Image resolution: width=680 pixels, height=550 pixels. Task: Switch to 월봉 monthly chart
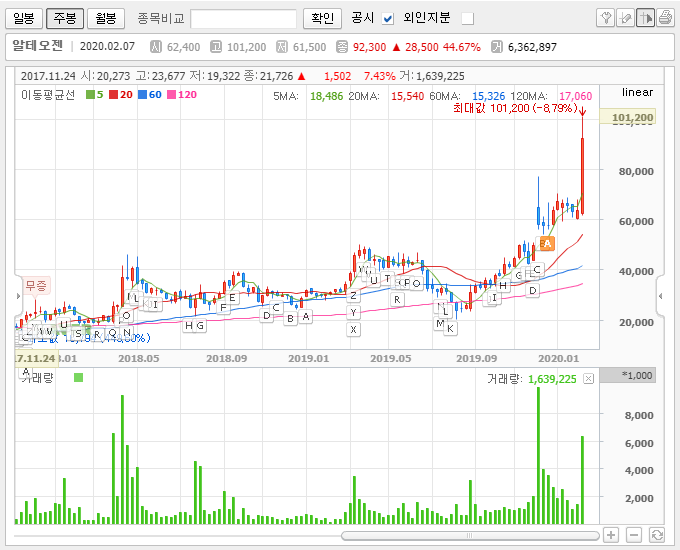point(104,18)
